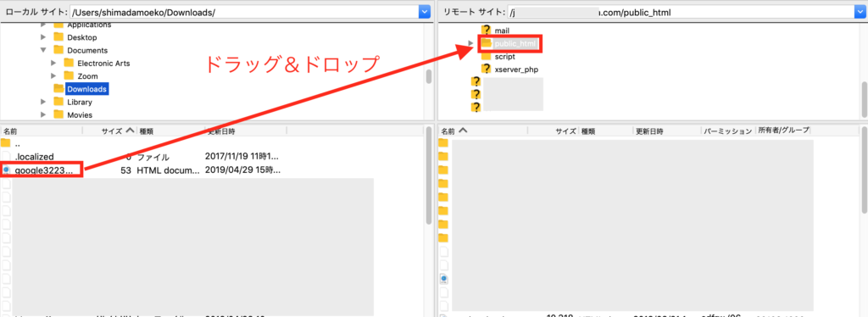Select the mail folder question-mark icon
868x317 pixels.
[486, 31]
